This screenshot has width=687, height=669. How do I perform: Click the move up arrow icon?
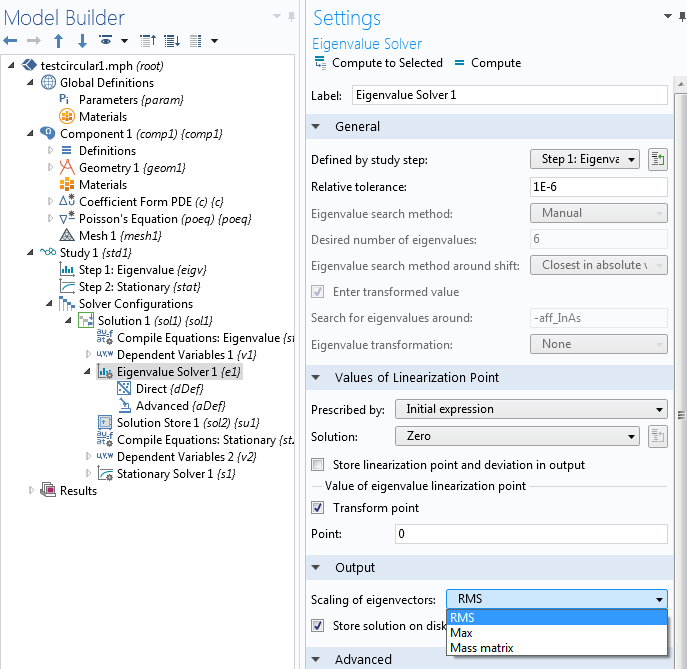(58, 41)
